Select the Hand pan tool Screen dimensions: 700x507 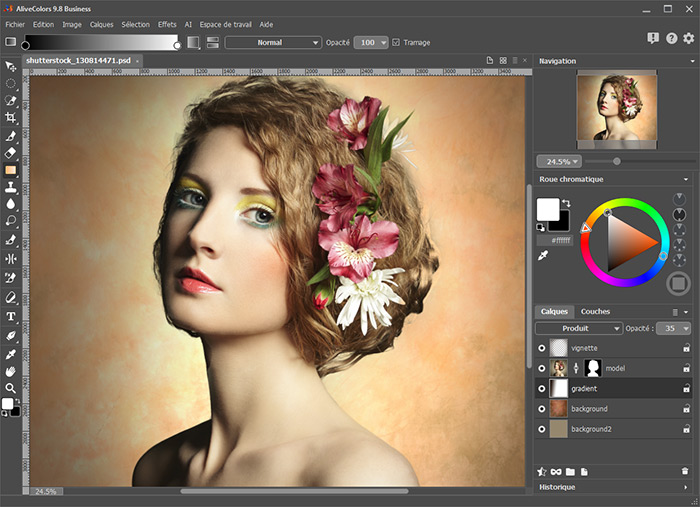coord(10,371)
